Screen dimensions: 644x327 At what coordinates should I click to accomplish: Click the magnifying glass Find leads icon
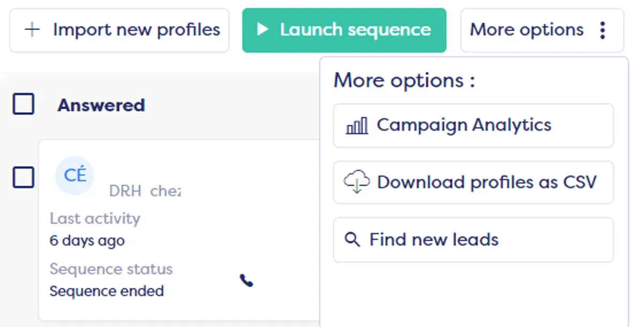[x=352, y=239]
